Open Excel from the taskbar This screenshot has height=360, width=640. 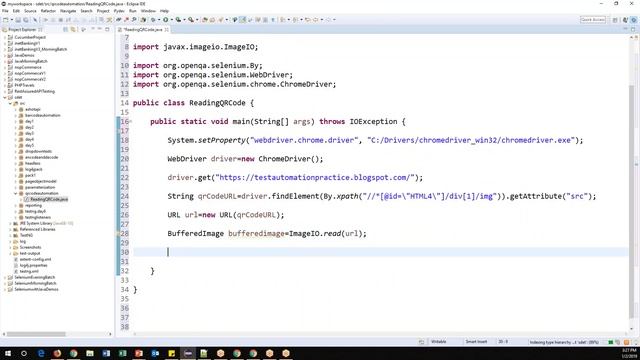point(122,353)
